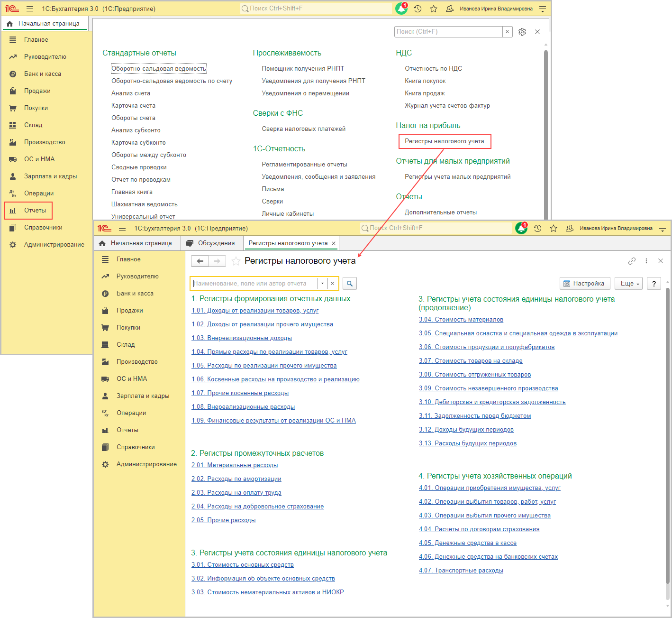672x618 pixels.
Task: Open user menu dropdown in back window header
Action: pos(543,9)
